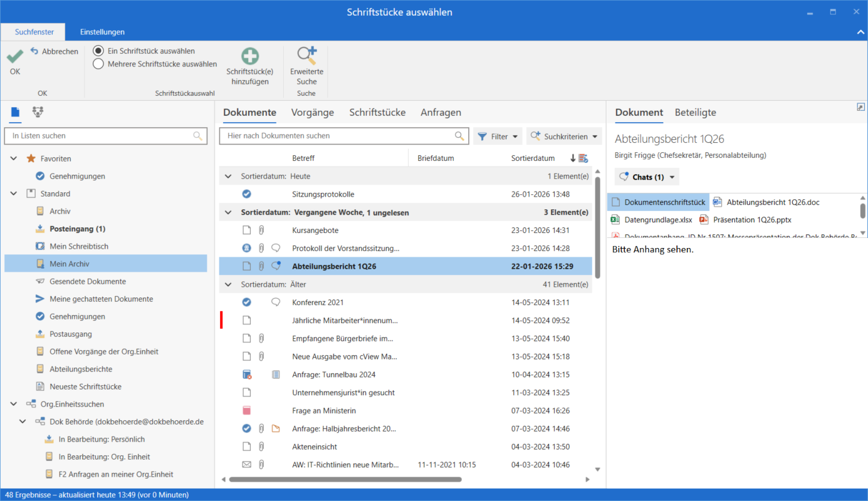Confirm with the green OK checkmark
This screenshot has width=868, height=501.
pyautogui.click(x=15, y=56)
